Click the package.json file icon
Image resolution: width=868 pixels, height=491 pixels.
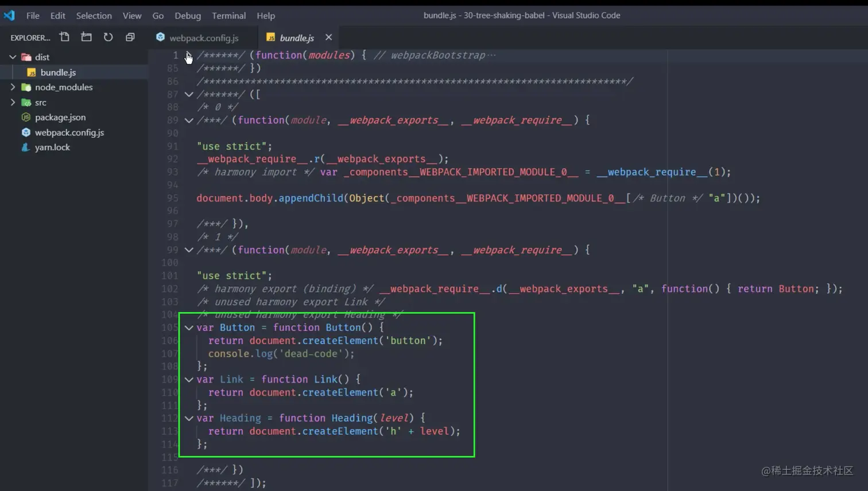point(26,117)
